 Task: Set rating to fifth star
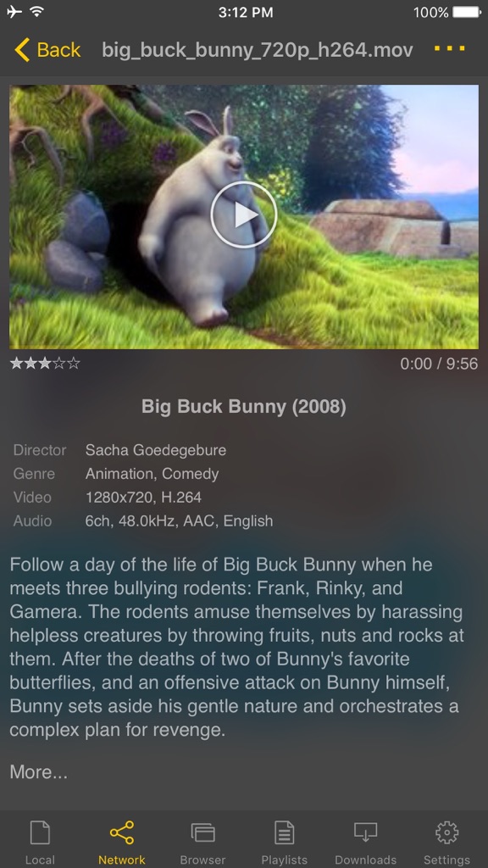coord(74,363)
